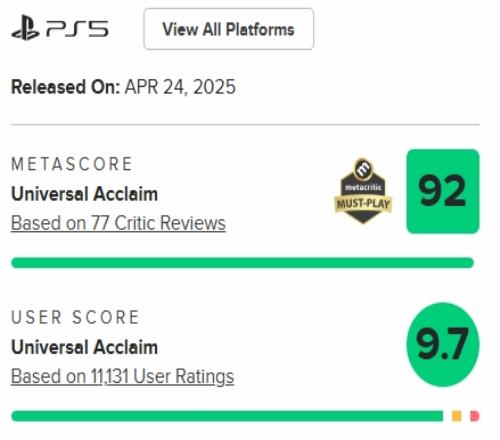
Task: Click the PS5 platform wordmark
Action: [77, 29]
